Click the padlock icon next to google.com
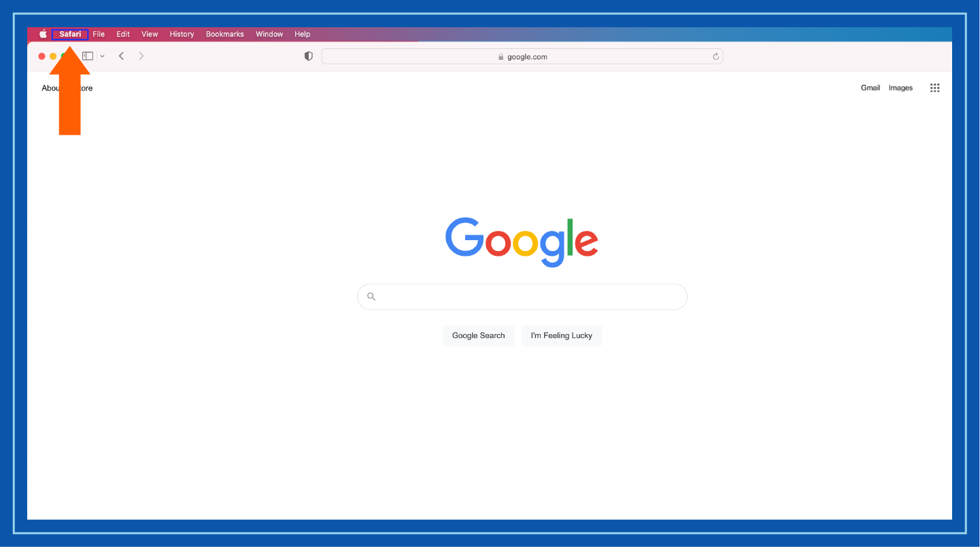 [x=500, y=56]
